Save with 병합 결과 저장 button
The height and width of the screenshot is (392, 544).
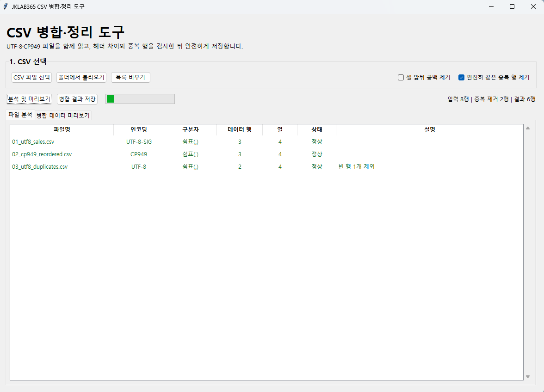pos(77,99)
